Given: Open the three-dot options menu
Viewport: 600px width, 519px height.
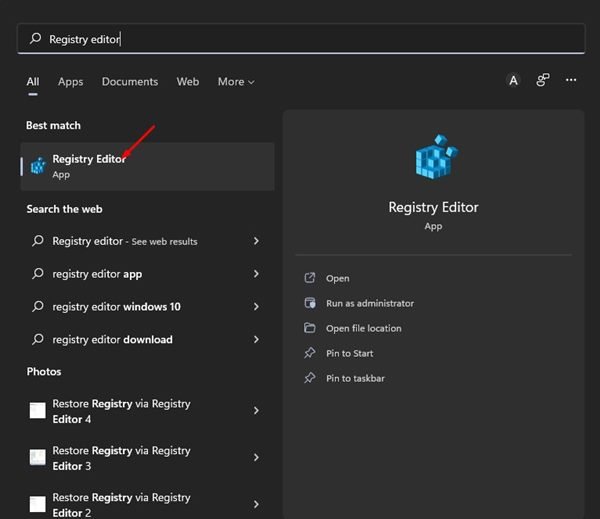Looking at the screenshot, I should [x=571, y=80].
